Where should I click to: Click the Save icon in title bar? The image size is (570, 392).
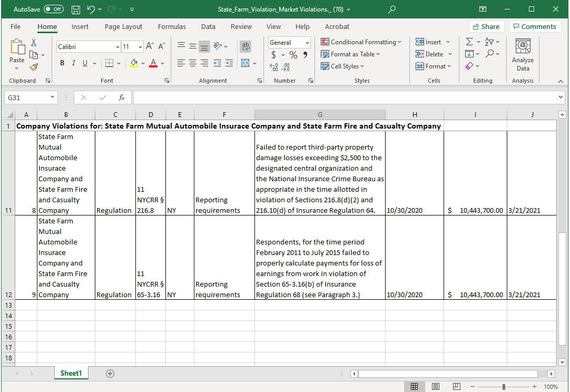tap(76, 9)
